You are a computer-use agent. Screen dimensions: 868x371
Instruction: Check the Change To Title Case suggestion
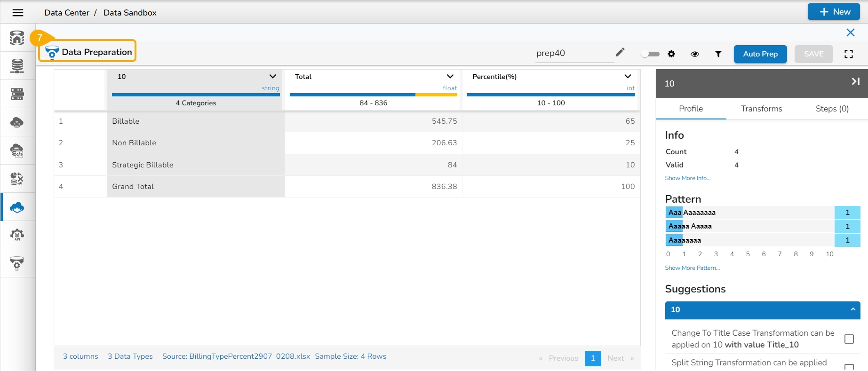coord(849,339)
